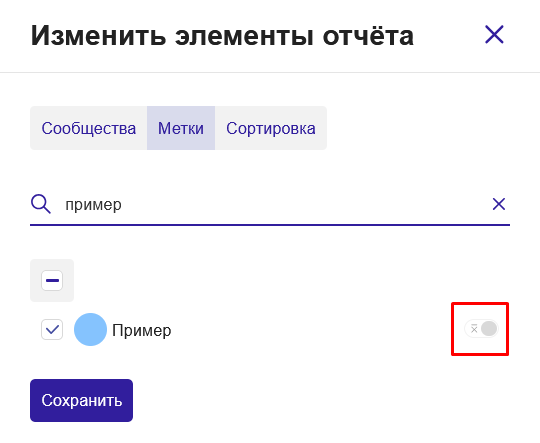Focus the search field containing "пример"
Viewport: 540px width, 443px height.
pyautogui.click(x=270, y=204)
